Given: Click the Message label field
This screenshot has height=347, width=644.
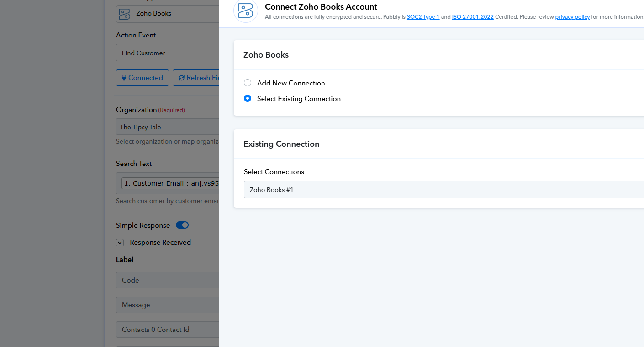Looking at the screenshot, I should pyautogui.click(x=168, y=305).
